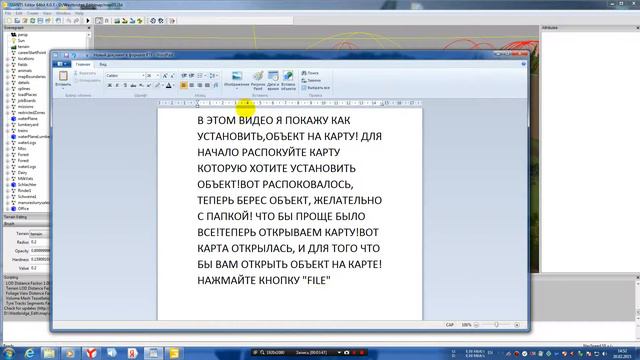Click the Opacity input field in terrain editing

[40, 251]
